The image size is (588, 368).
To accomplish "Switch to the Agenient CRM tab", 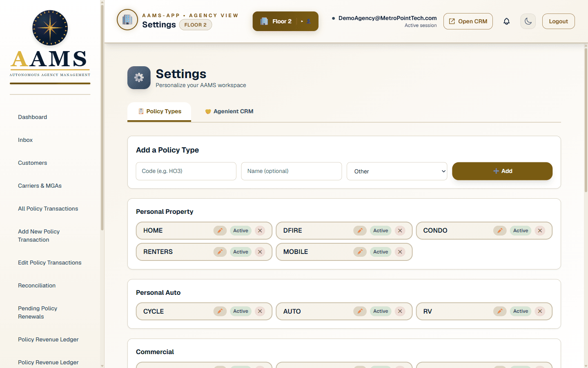I will 229,111.
